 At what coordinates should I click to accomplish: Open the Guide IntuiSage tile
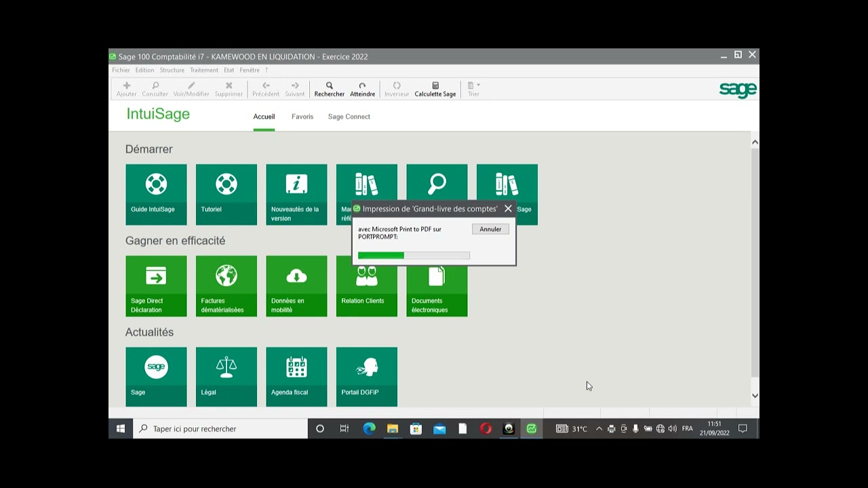point(156,195)
